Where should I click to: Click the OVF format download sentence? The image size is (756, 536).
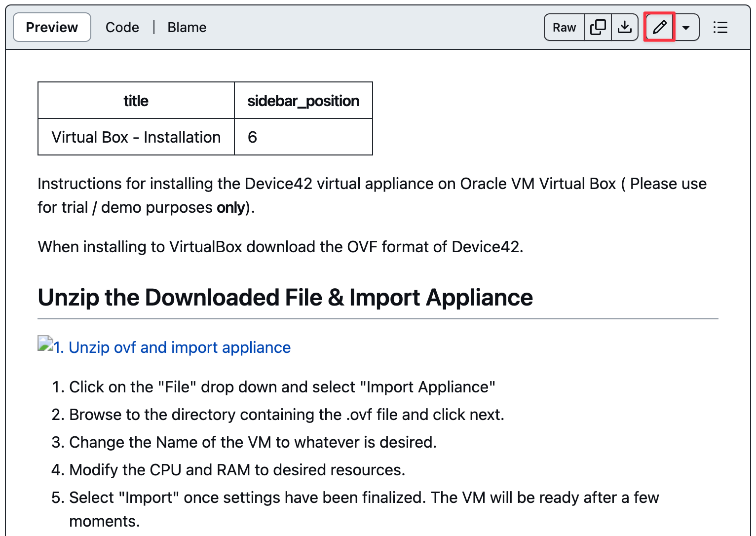(x=280, y=247)
